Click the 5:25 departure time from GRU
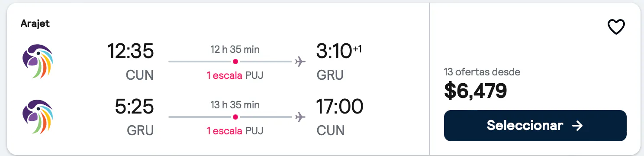 134,107
